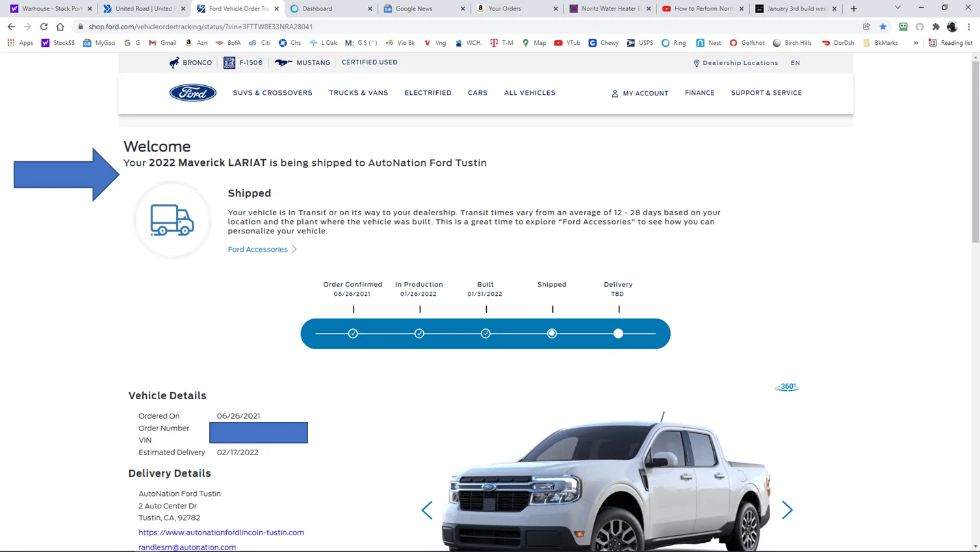Click the In Production progress checkpoint
Image resolution: width=980 pixels, height=552 pixels.
coord(419,334)
